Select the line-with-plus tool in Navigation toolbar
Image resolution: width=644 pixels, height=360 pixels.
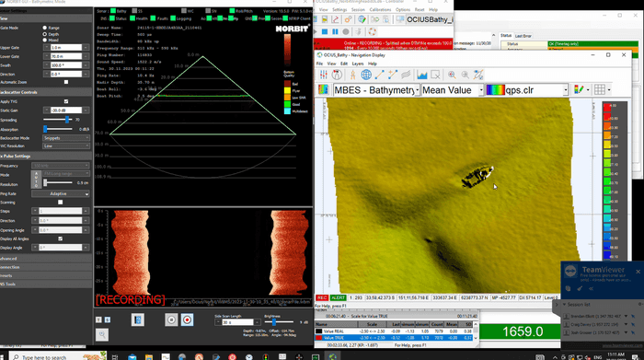393,75
